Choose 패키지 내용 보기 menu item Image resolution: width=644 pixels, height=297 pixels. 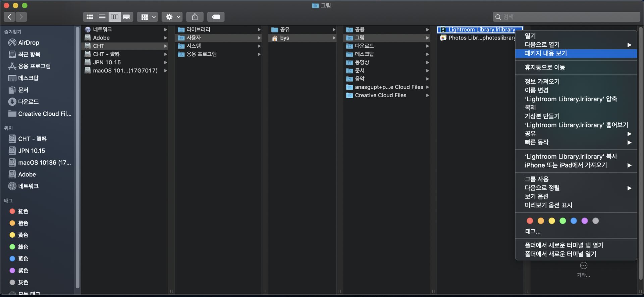tap(576, 53)
